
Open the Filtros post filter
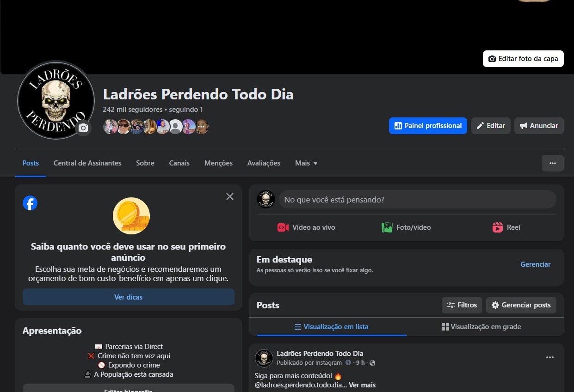tap(462, 305)
